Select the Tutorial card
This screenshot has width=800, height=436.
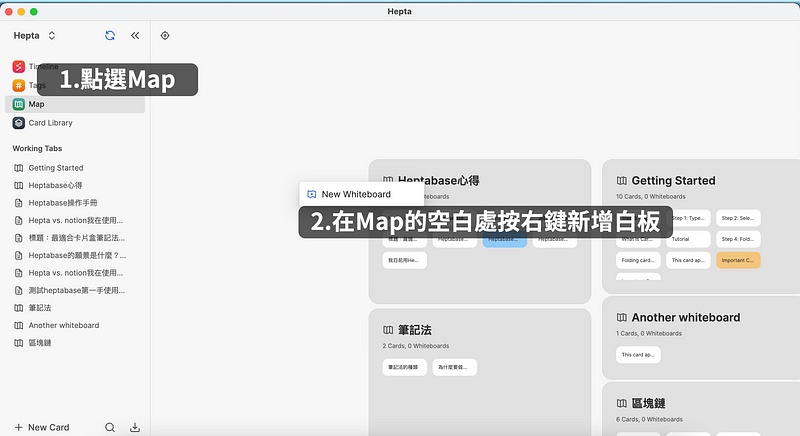tap(689, 239)
